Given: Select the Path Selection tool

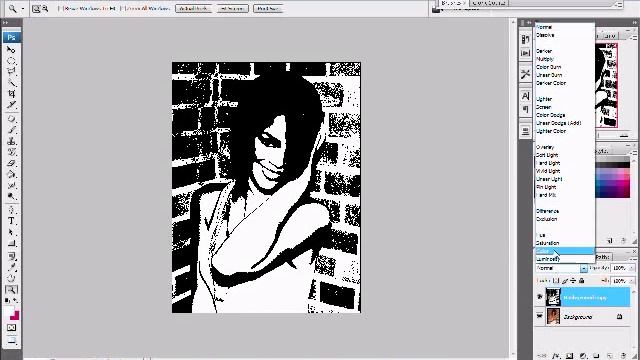Looking at the screenshot, I should click(x=11, y=232).
